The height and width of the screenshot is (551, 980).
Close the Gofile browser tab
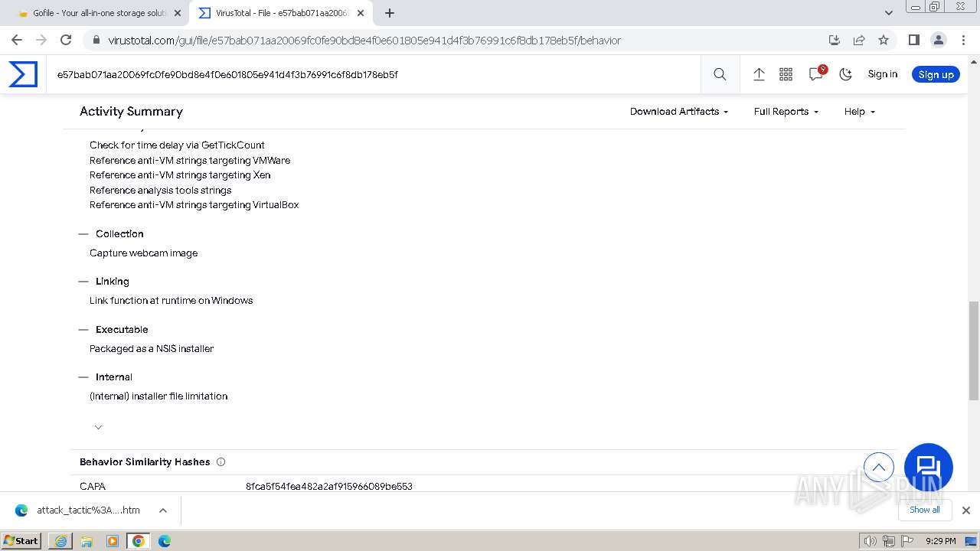pyautogui.click(x=178, y=13)
